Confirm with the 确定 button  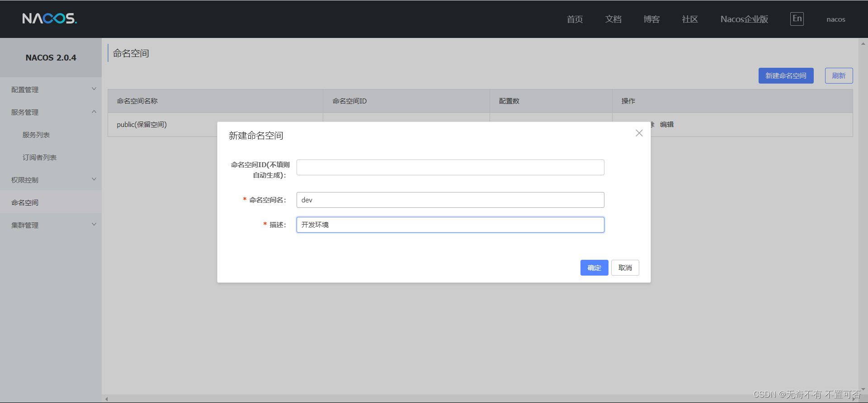coord(594,268)
